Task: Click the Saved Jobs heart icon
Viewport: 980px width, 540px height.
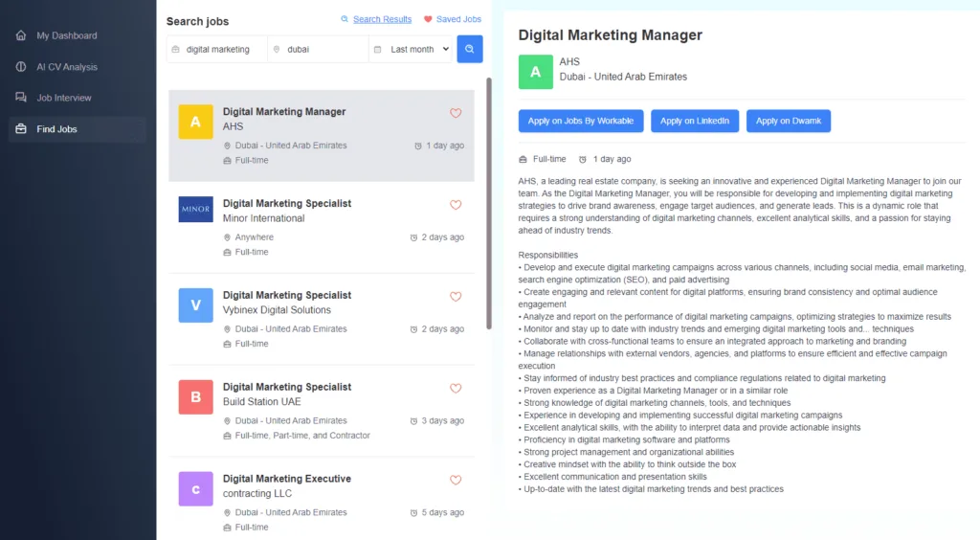Action: pyautogui.click(x=428, y=19)
